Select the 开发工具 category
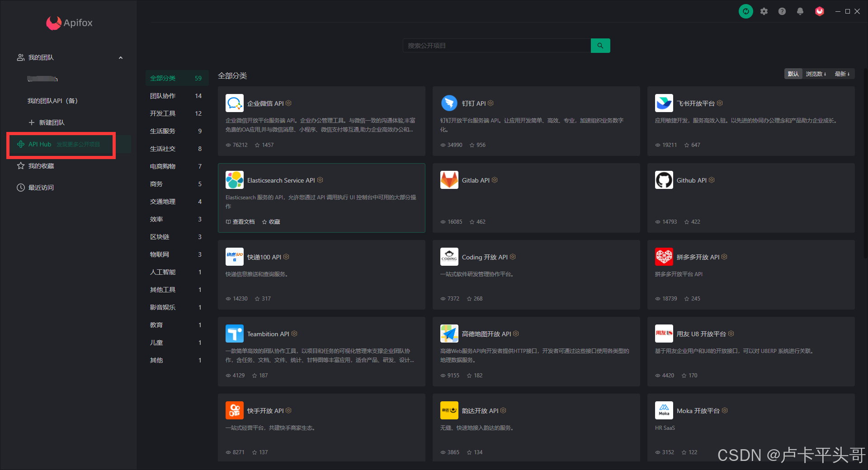 177,113
